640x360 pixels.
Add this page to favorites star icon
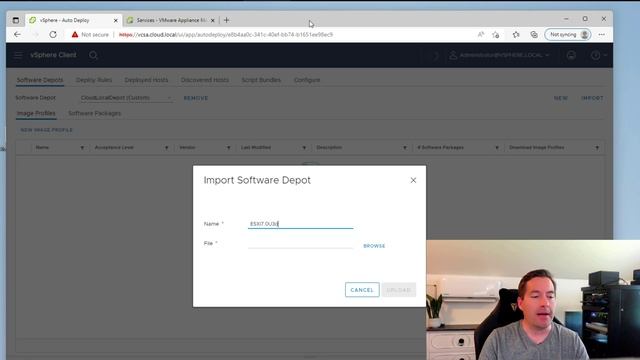coord(496,35)
